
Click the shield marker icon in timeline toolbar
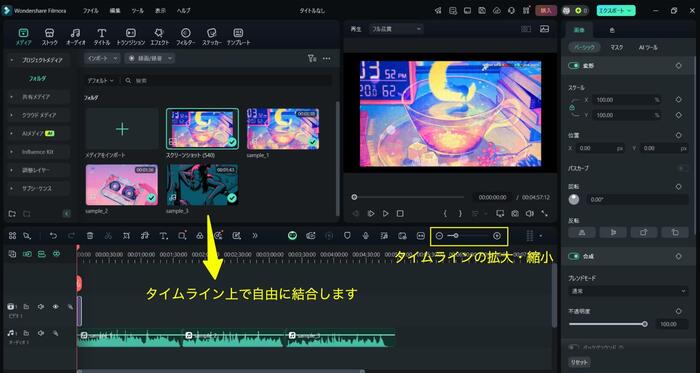pyautogui.click(x=347, y=236)
